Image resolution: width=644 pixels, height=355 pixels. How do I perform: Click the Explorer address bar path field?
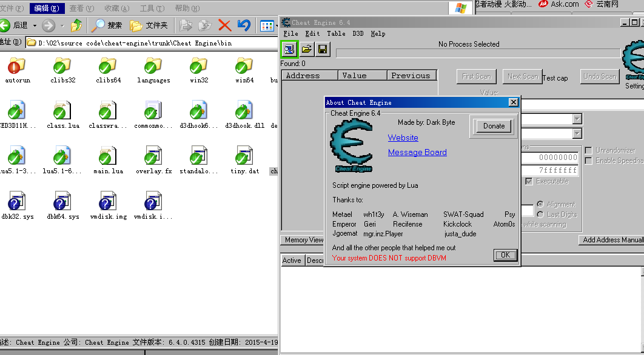point(152,43)
